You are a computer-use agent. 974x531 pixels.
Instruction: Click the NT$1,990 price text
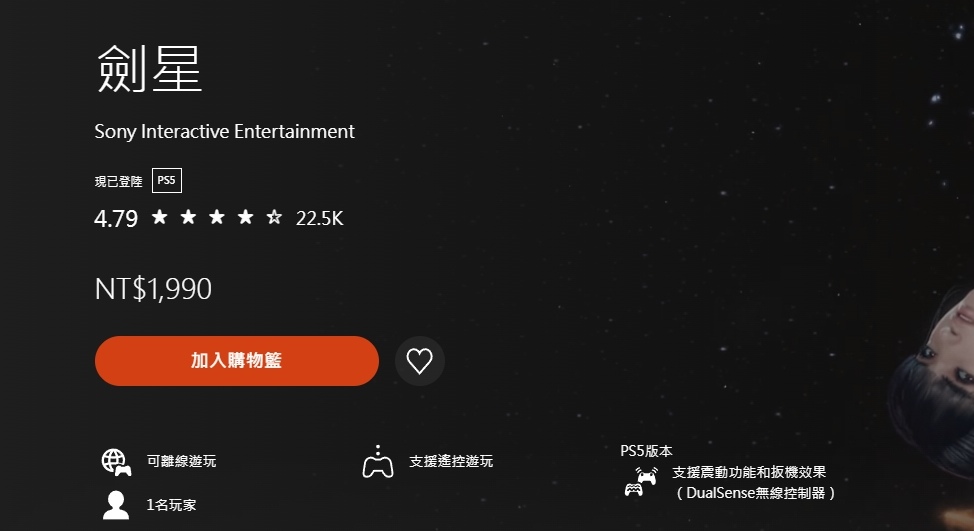(153, 289)
